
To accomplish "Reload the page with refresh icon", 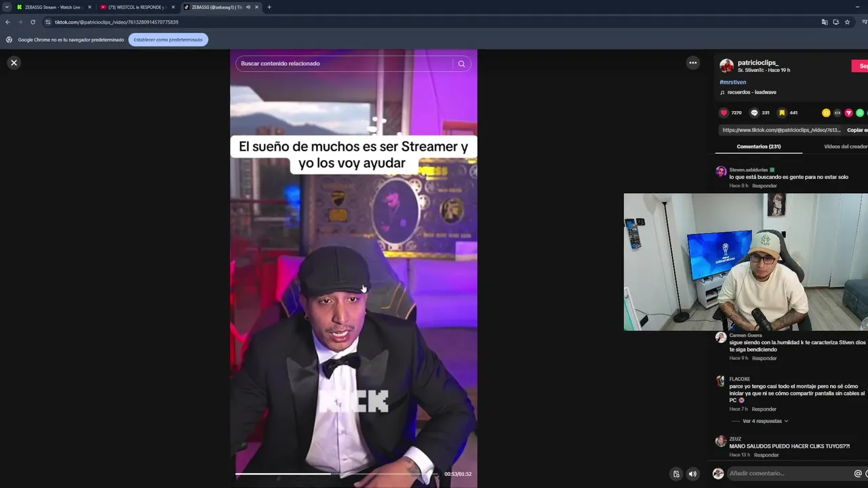I will point(33,22).
